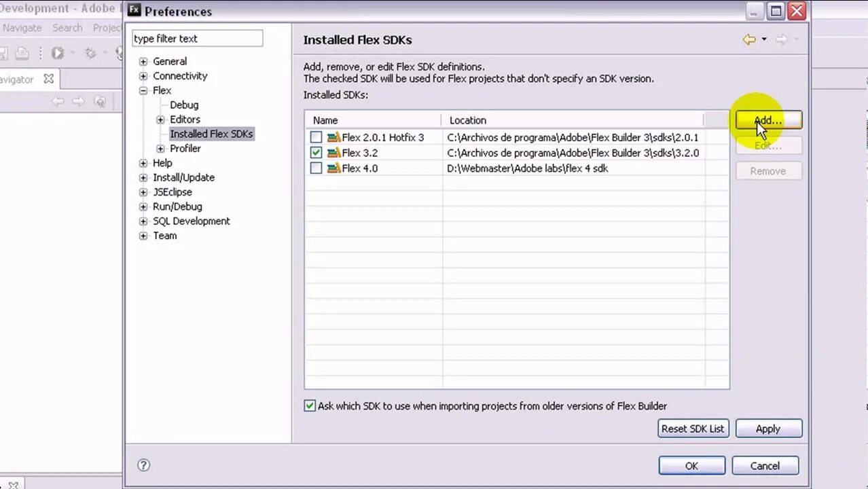Toggle Ask which SDK to use checkbox
The image size is (868, 489).
click(310, 405)
